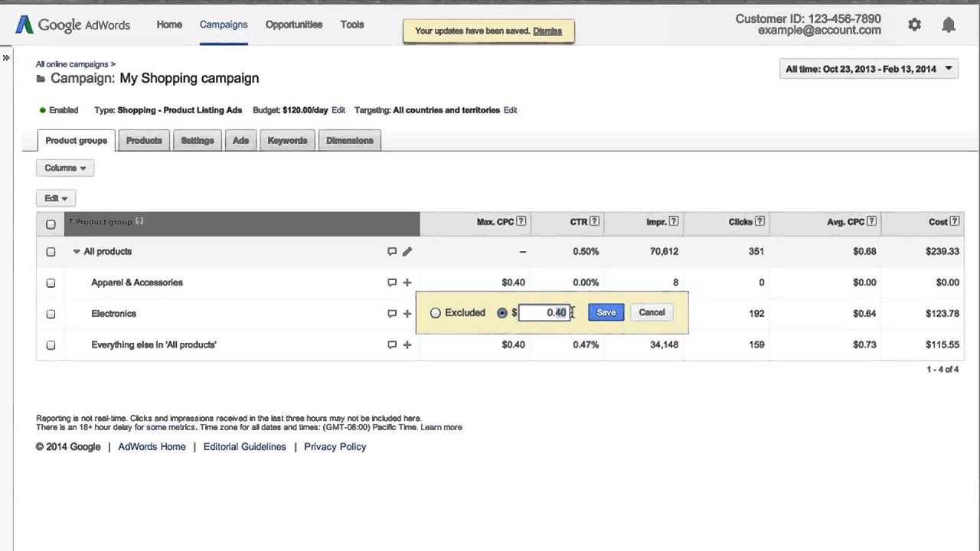The image size is (980, 551).
Task: Open account settings gear icon
Action: 914,24
